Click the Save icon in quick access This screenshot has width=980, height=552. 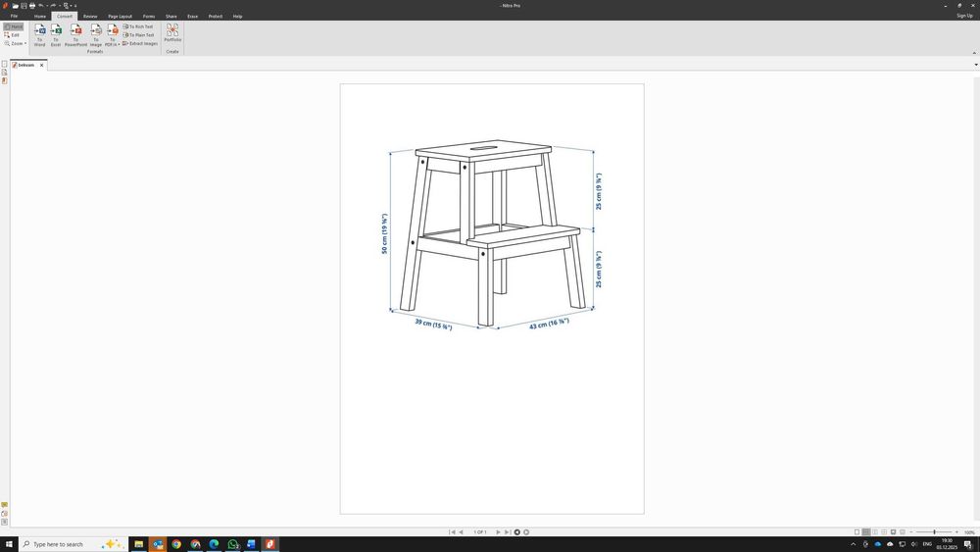(24, 6)
